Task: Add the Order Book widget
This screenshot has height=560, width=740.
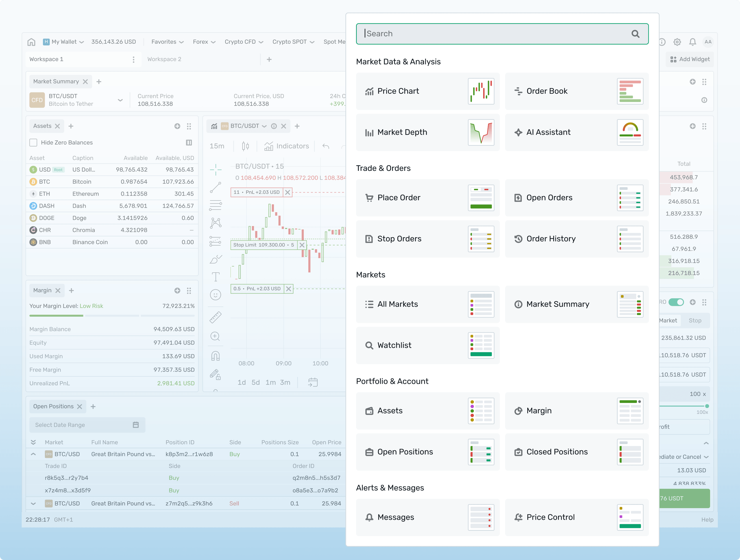Action: 577,91
